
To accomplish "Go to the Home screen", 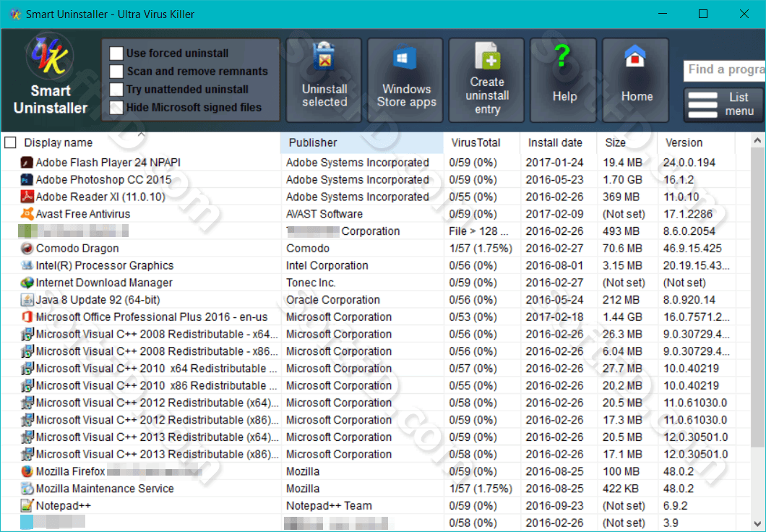I will pyautogui.click(x=636, y=80).
